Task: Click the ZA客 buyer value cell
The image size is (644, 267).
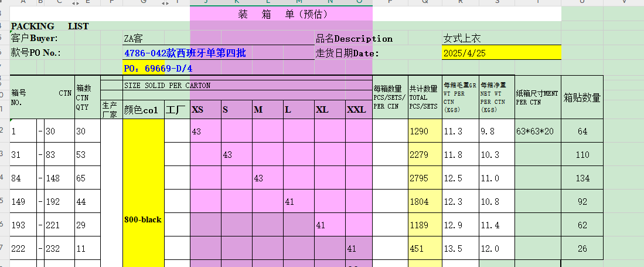Action: [134, 39]
